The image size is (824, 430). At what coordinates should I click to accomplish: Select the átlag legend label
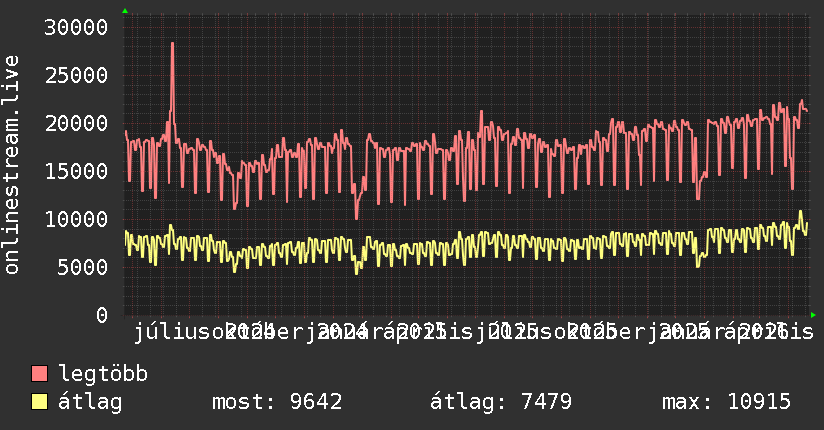coord(90,402)
